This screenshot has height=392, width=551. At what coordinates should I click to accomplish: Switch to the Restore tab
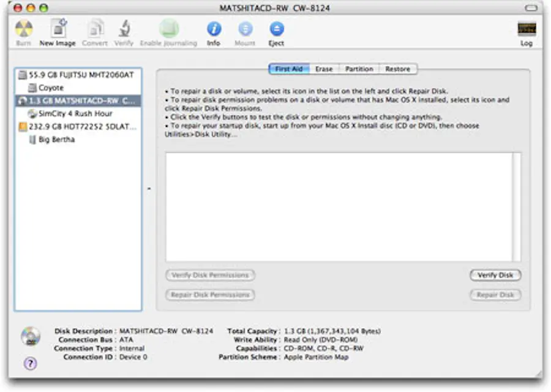click(x=397, y=69)
